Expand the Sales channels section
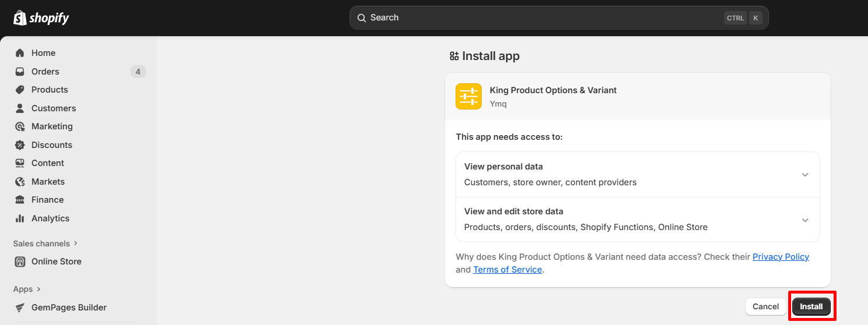Image resolution: width=868 pixels, height=325 pixels. (x=75, y=243)
